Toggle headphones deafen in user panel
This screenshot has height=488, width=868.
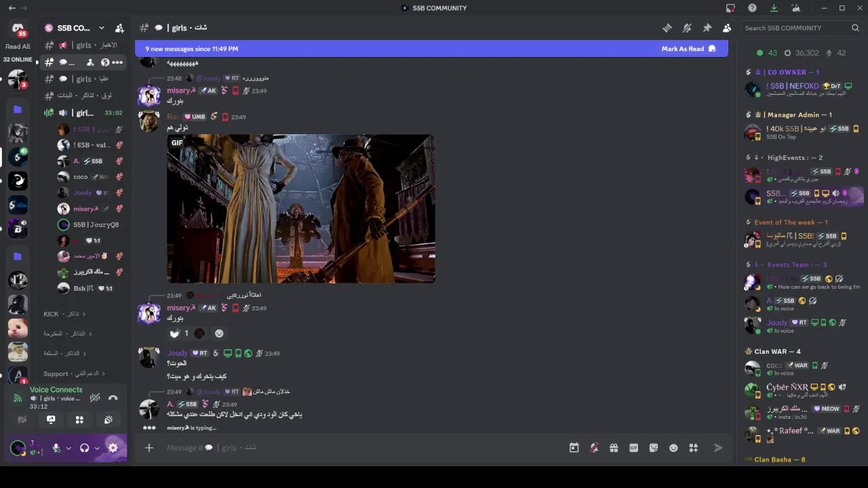click(x=85, y=448)
